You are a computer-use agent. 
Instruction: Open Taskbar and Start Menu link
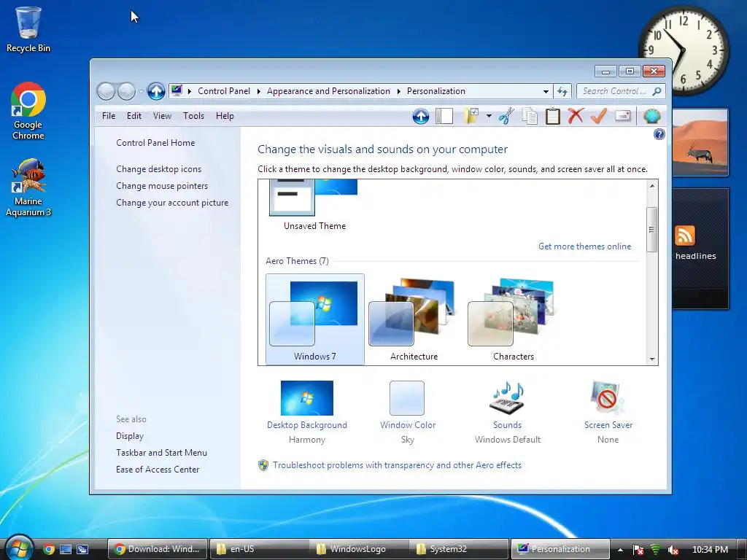point(161,452)
